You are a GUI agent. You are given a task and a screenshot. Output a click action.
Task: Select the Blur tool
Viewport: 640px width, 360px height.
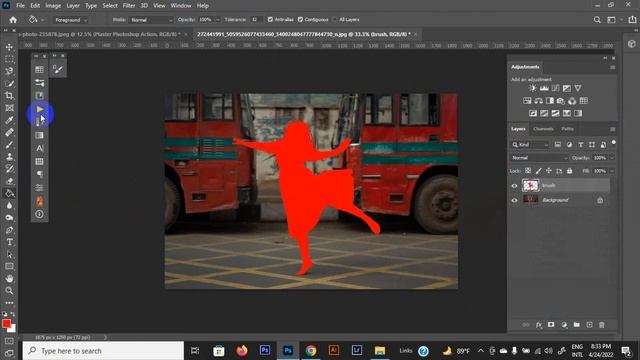click(9, 206)
